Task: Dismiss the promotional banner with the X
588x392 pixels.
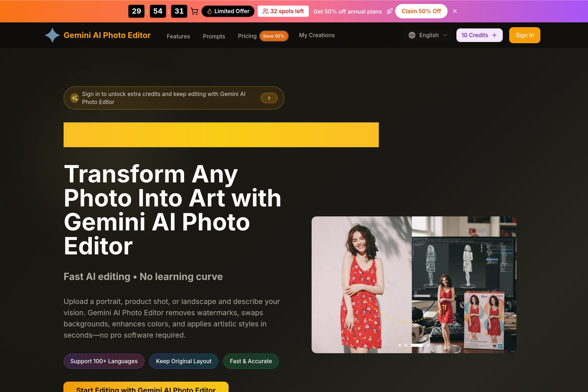Action: 455,11
